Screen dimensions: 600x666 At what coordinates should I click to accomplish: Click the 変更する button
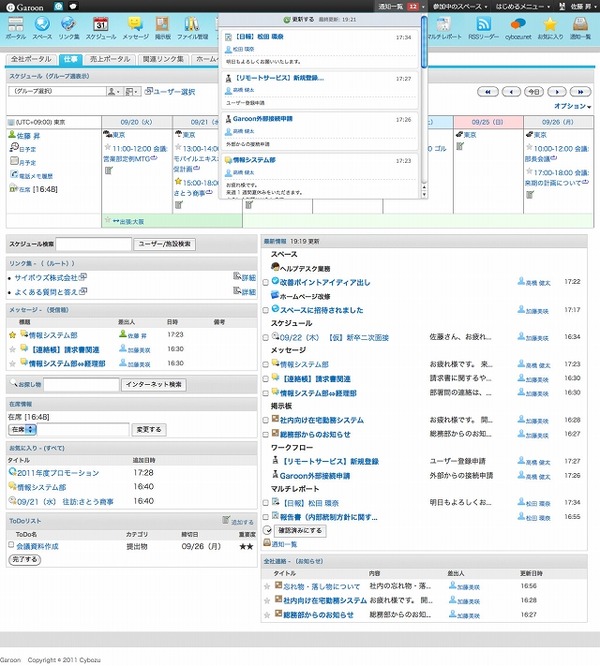(149, 429)
